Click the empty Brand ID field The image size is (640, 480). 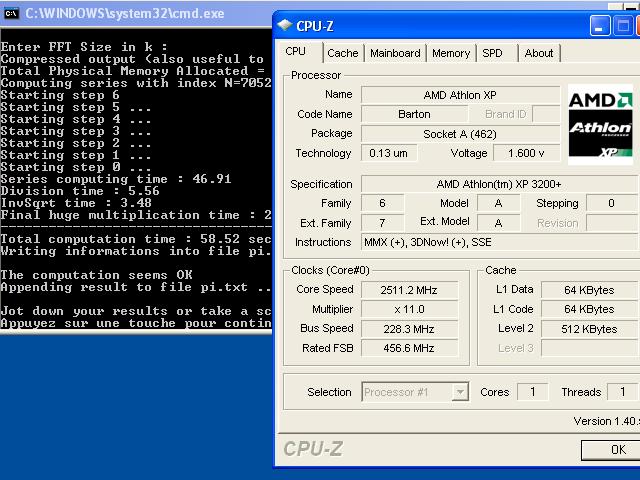click(x=546, y=114)
